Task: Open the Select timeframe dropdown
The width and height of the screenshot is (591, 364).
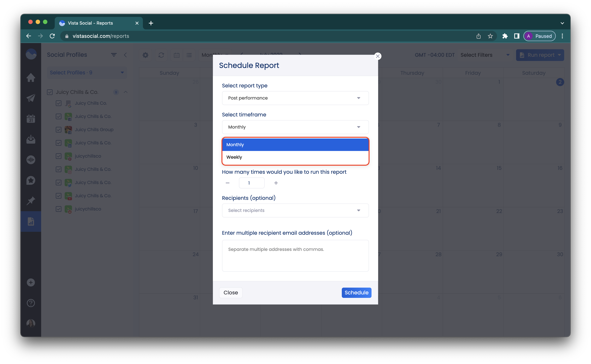Action: pos(295,127)
